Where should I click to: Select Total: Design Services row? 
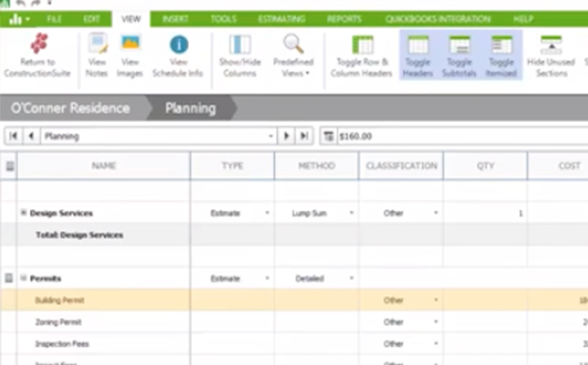tap(294, 235)
